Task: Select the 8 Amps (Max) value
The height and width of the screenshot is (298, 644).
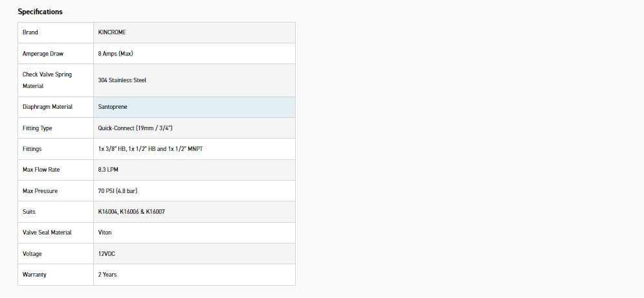Action: coord(116,54)
